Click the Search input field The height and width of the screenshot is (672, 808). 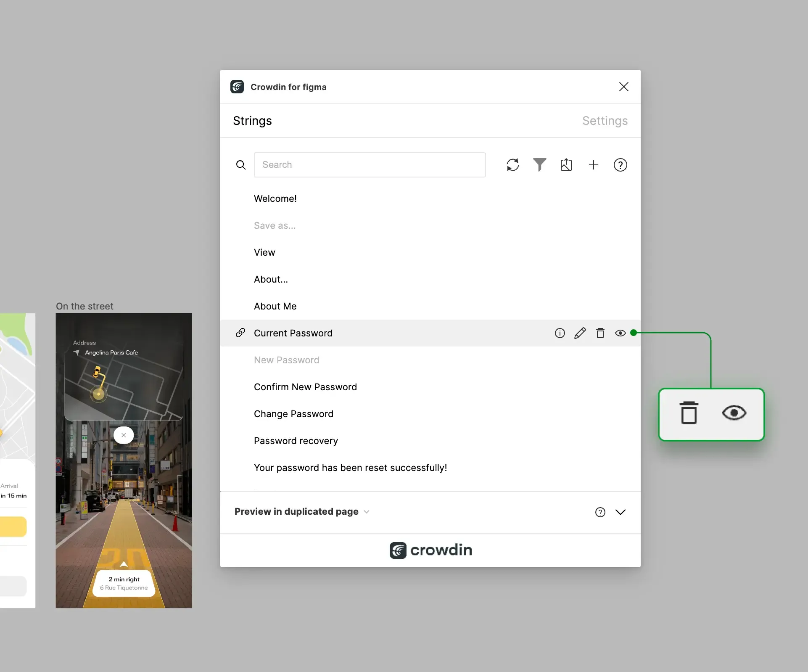click(370, 164)
